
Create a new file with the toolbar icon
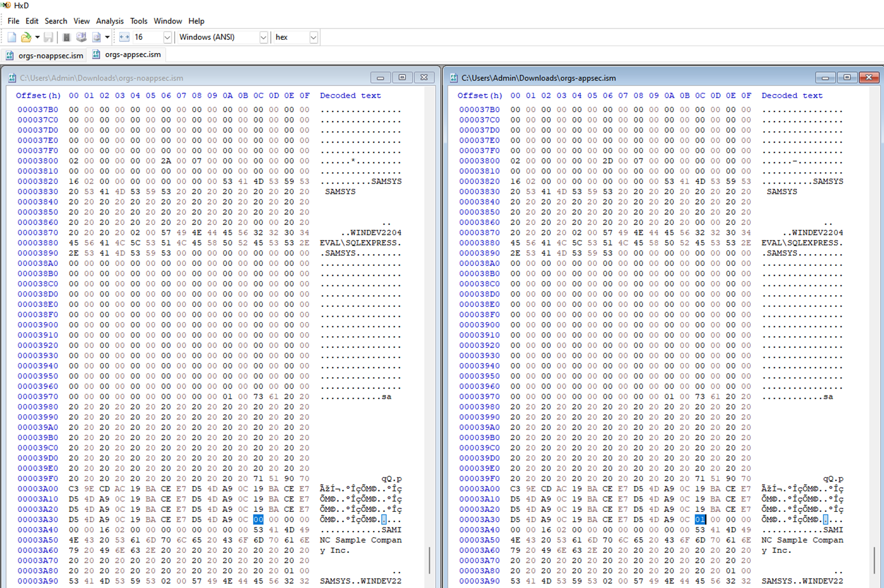[x=12, y=37]
